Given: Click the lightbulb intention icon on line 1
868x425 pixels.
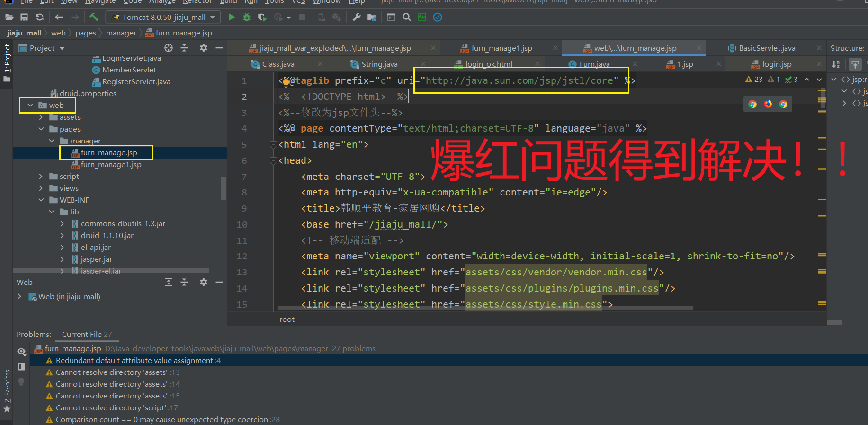Looking at the screenshot, I should pos(286,82).
